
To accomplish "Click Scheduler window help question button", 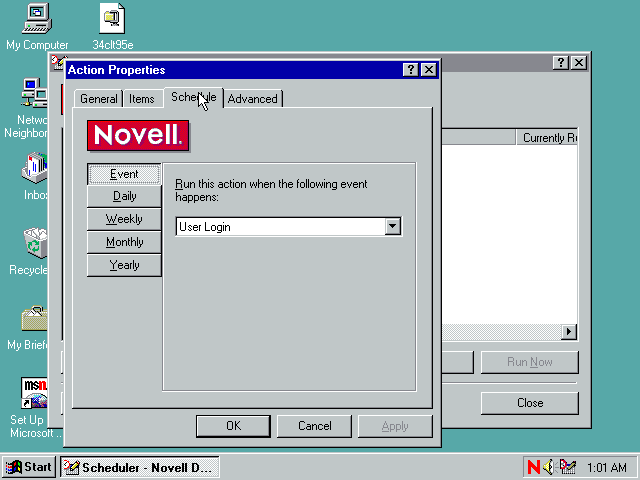I will pyautogui.click(x=561, y=63).
